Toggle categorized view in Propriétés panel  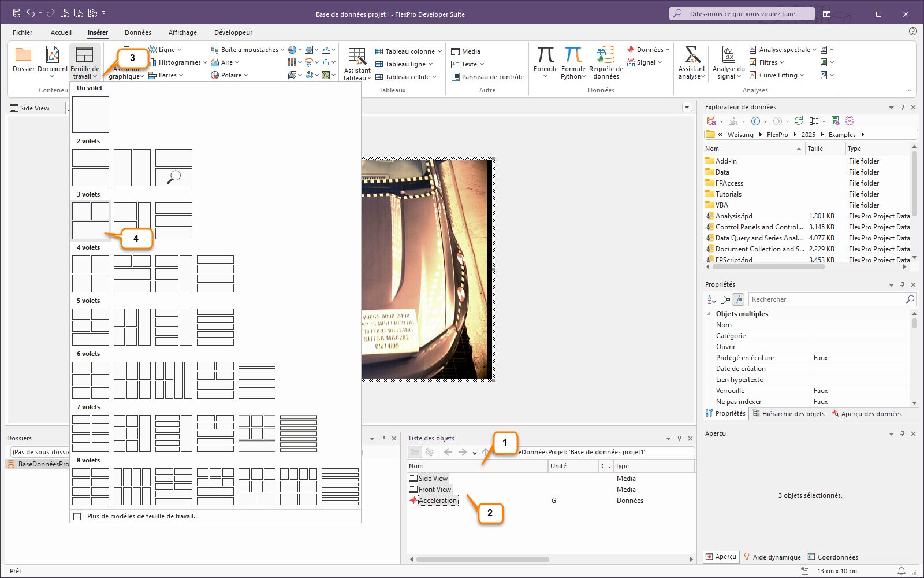click(x=725, y=299)
